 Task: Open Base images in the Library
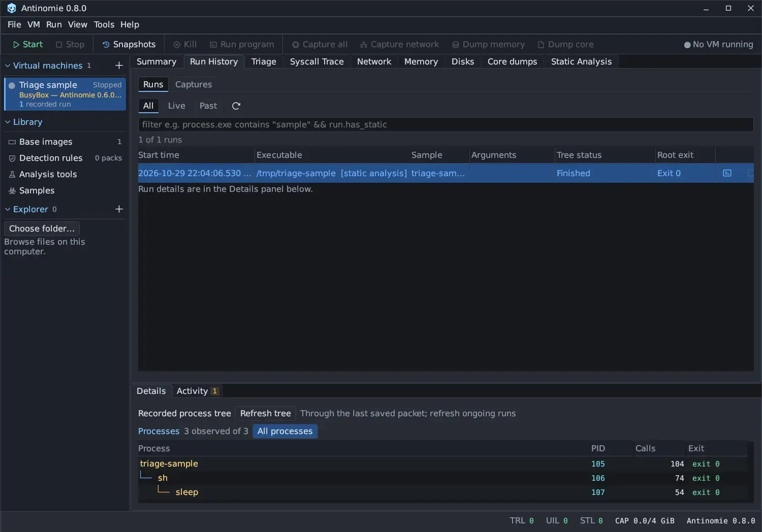(x=65, y=142)
